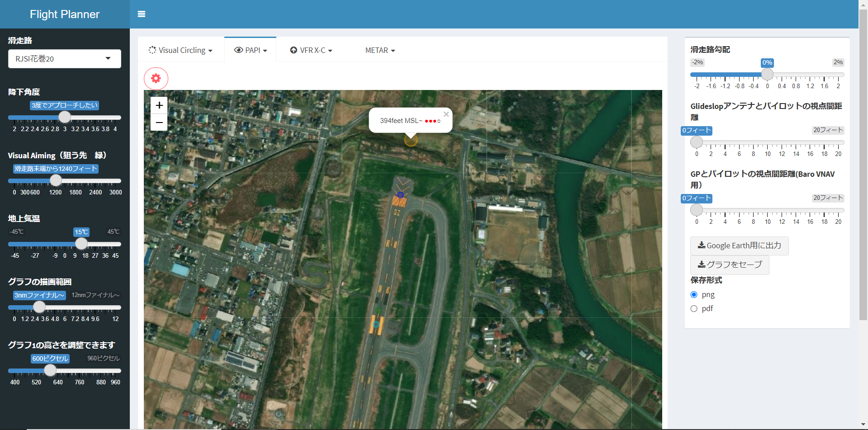Zoom in on the map
The height and width of the screenshot is (430, 868).
pos(159,105)
